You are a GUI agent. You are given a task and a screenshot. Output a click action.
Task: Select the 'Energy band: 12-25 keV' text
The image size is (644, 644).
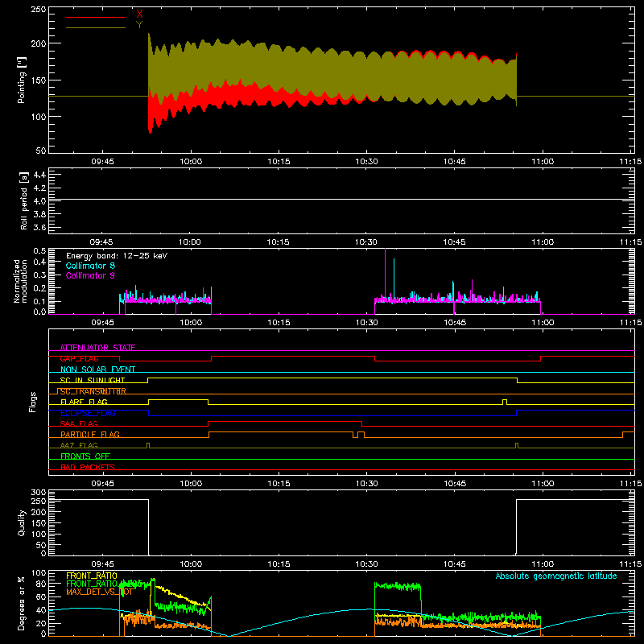coord(117,256)
